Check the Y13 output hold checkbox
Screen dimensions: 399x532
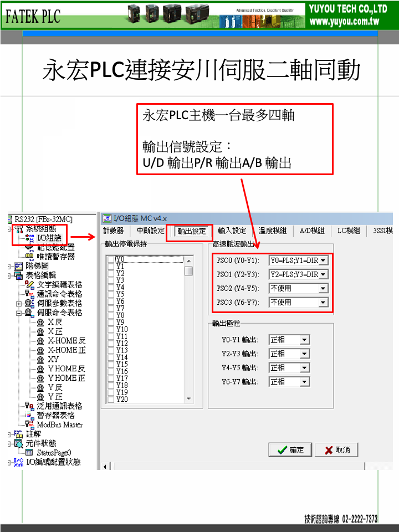coord(111,350)
